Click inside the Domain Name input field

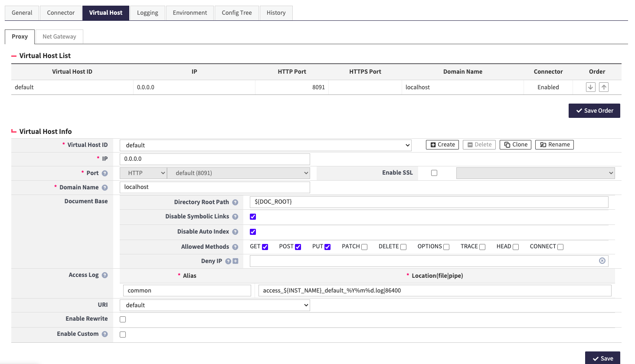(x=215, y=187)
